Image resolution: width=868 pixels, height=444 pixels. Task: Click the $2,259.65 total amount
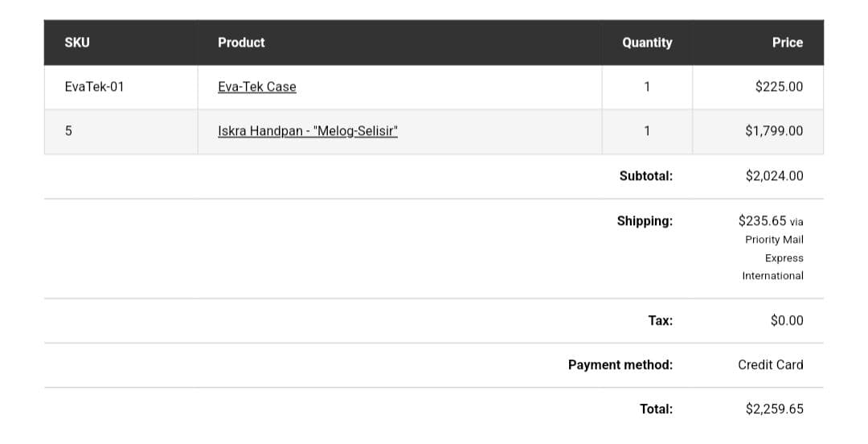point(774,409)
